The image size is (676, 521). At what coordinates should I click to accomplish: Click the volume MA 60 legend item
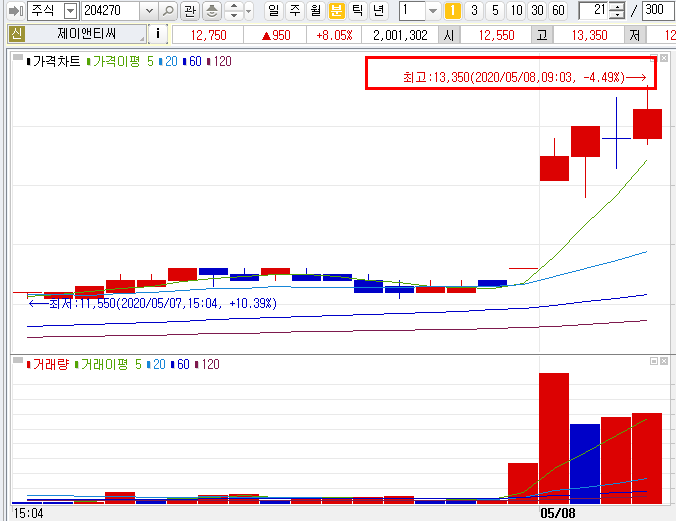[180, 364]
